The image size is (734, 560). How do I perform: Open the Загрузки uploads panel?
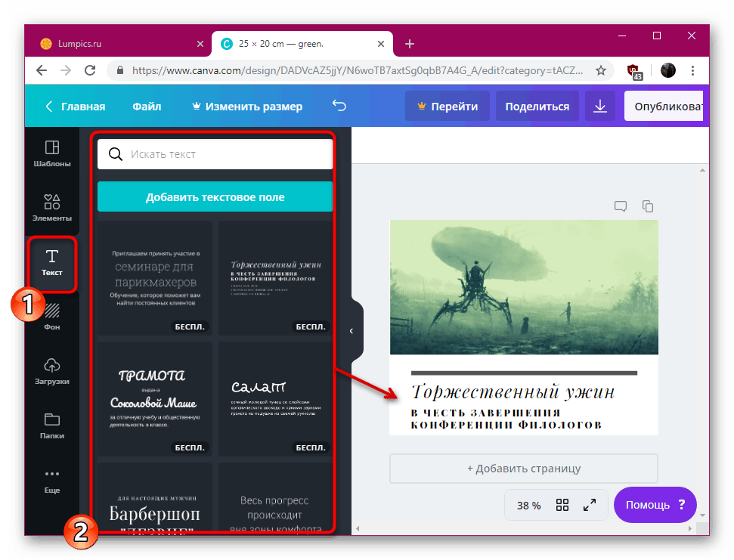[52, 371]
